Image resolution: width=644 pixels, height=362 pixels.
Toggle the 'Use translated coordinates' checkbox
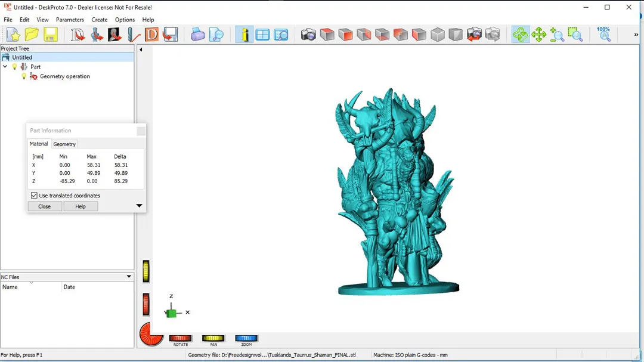point(34,196)
